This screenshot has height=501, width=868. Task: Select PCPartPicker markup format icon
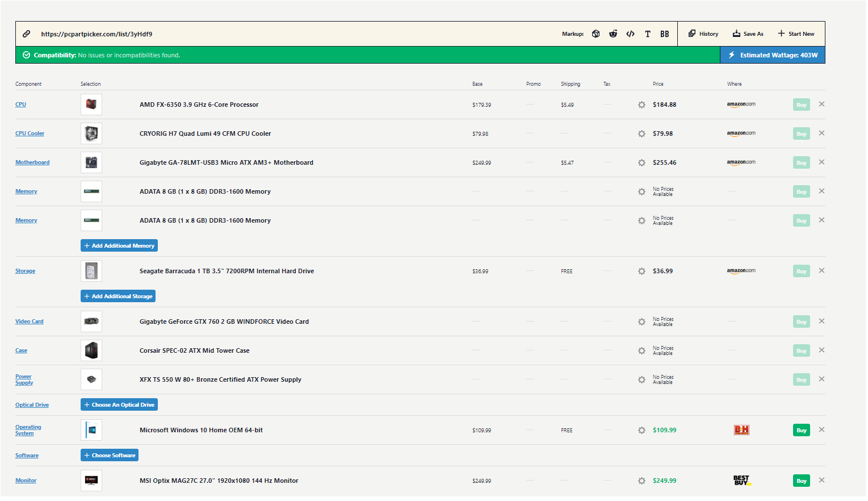click(x=596, y=34)
